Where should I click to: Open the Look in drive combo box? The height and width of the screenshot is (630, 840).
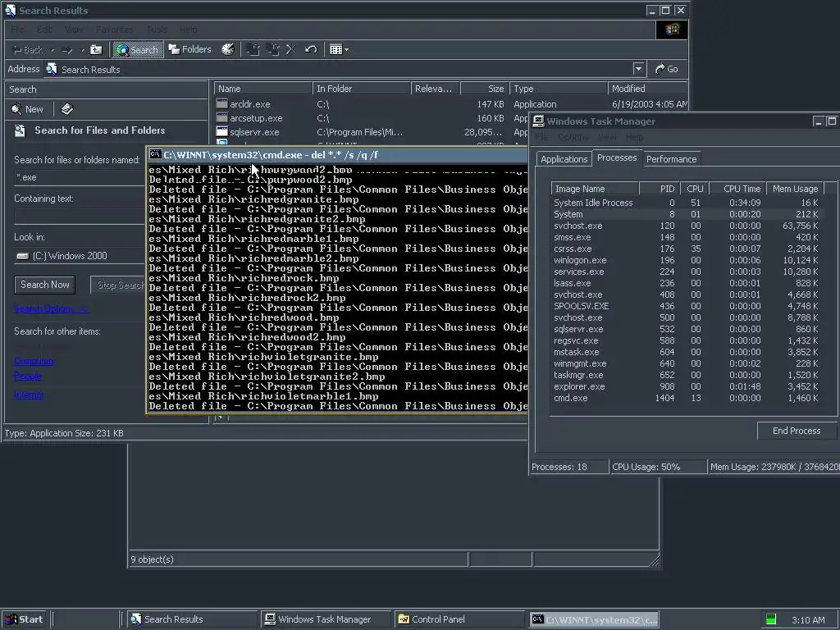click(x=80, y=256)
